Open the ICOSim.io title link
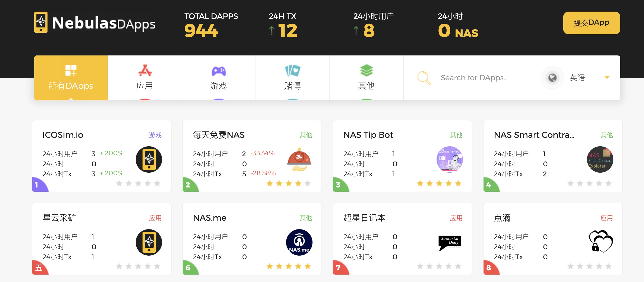 (x=63, y=135)
